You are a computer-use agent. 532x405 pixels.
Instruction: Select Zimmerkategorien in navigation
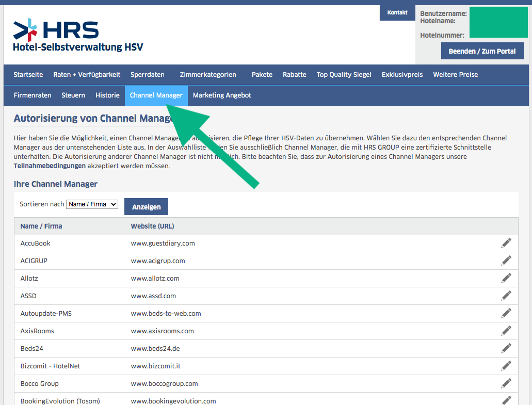208,75
